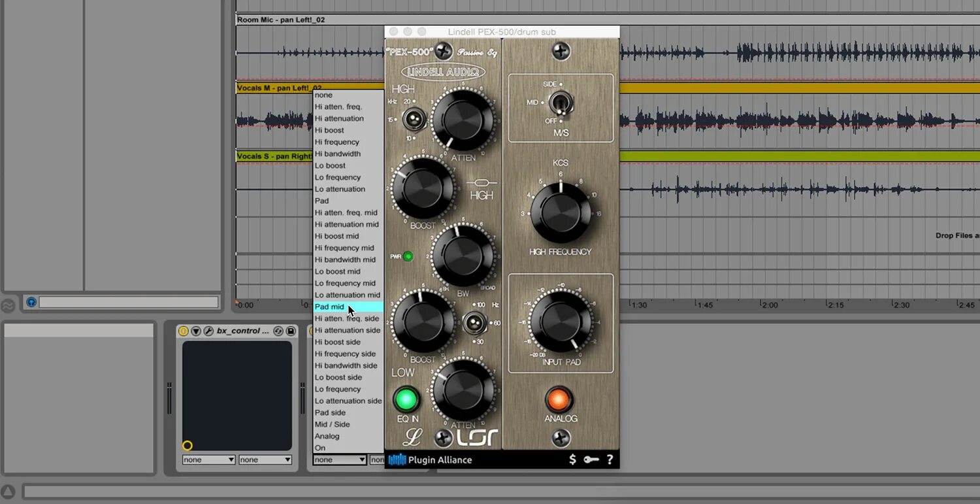Click the key license icon
Viewport: 980px width, 504px height.
591,460
